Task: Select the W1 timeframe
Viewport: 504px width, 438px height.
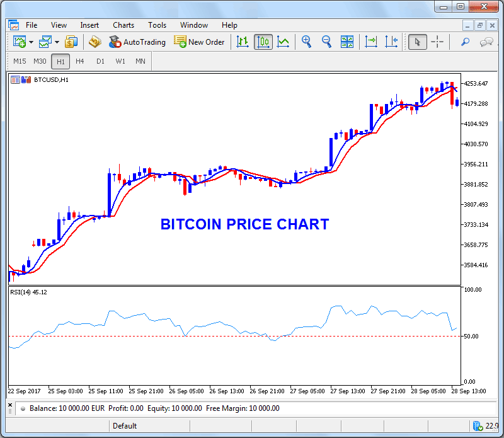Action: [120, 61]
